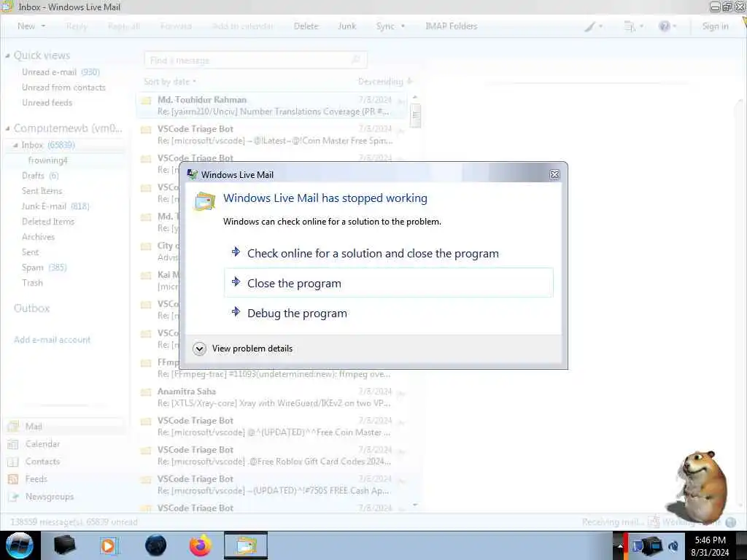
Task: Collapse the Inbox folder triangle
Action: coord(16,145)
